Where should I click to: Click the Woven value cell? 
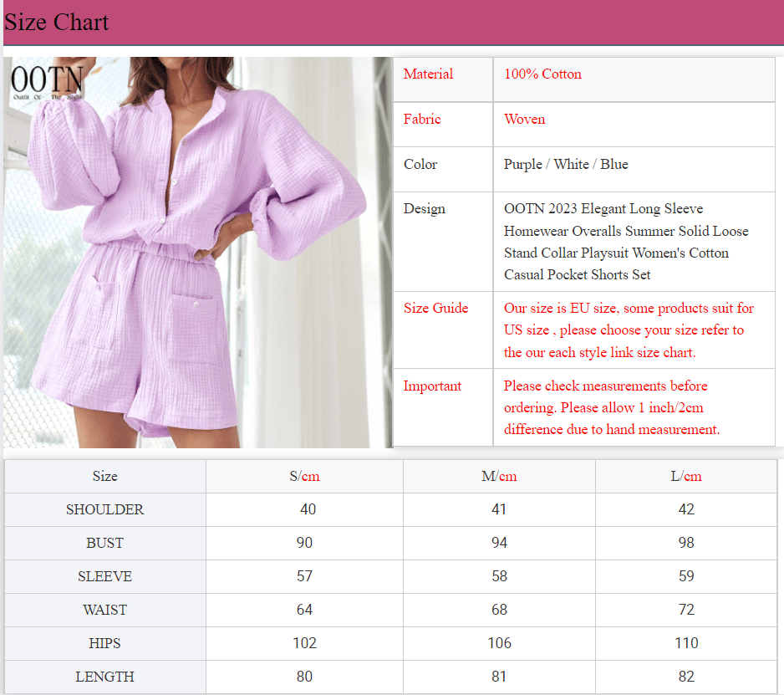tap(525, 119)
